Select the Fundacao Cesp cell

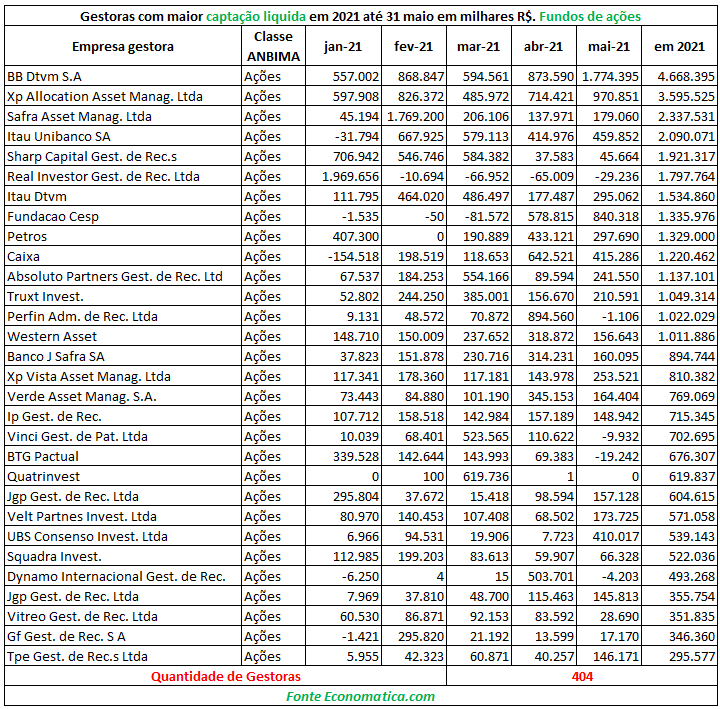click(x=123, y=216)
